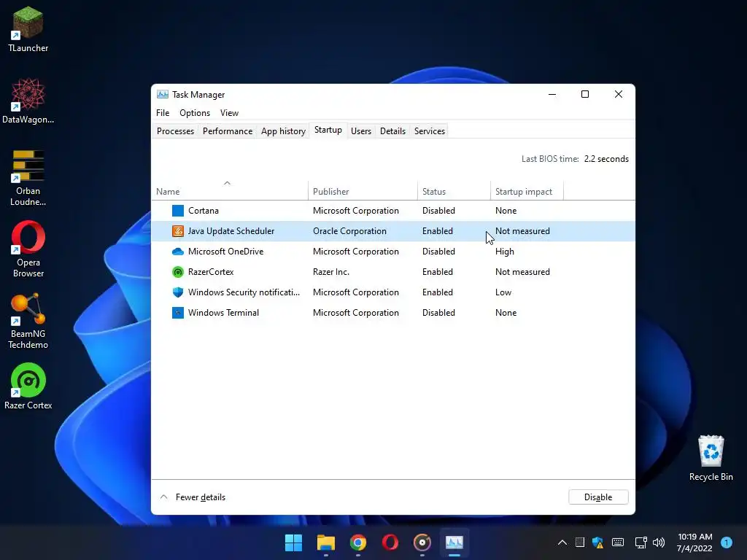Click the Last BIOS time value

tap(606, 159)
